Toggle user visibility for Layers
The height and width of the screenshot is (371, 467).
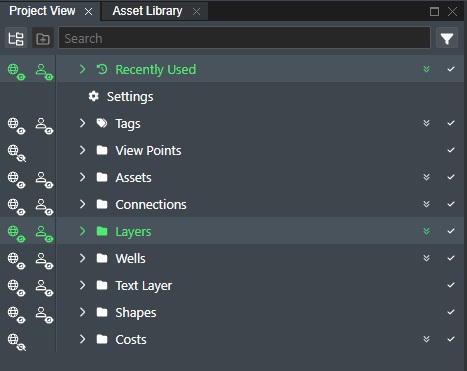(x=44, y=234)
